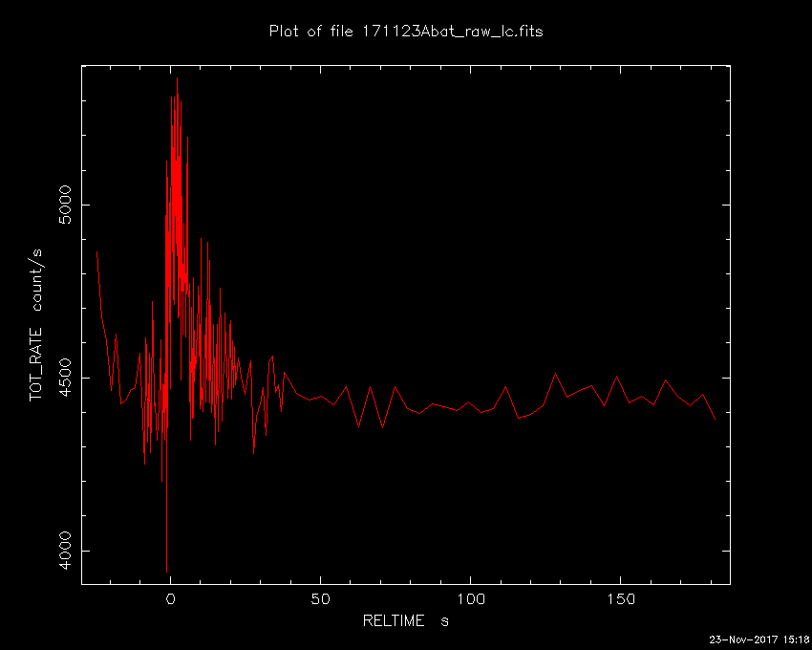The image size is (812, 650).
Task: Select the 'TOT_RATE count/s' y-axis label
Action: click(x=36, y=325)
